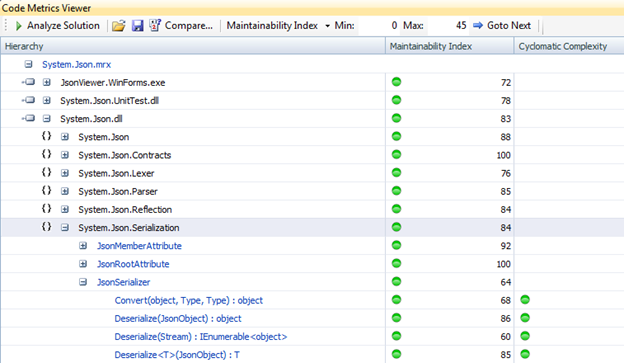
Task: Click assembly icon beside JsonViewer.WinForms.exe
Action: click(x=29, y=82)
